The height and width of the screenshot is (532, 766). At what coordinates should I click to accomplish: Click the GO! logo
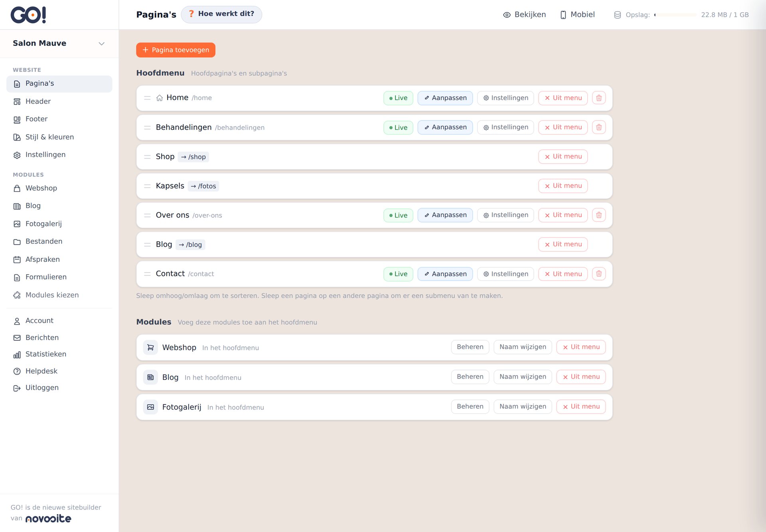click(x=28, y=15)
